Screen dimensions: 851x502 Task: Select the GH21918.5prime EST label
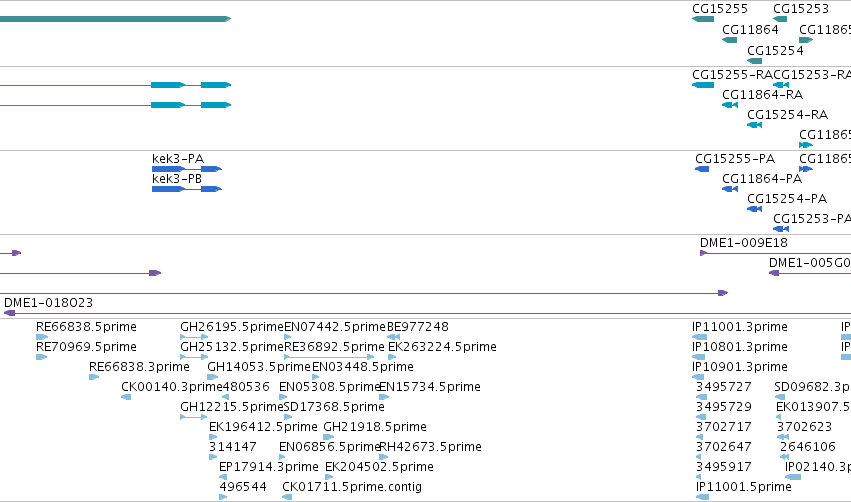375,427
